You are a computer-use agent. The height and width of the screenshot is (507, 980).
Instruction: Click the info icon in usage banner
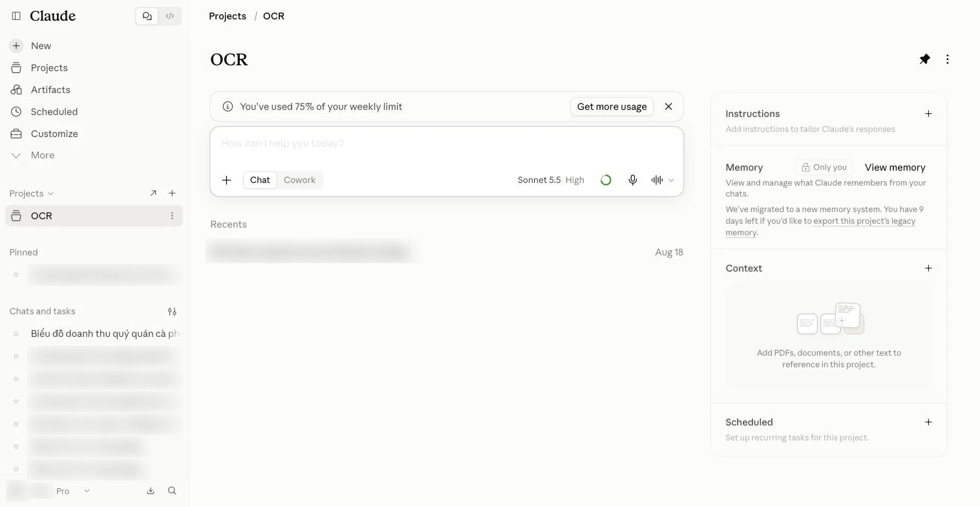(x=228, y=107)
